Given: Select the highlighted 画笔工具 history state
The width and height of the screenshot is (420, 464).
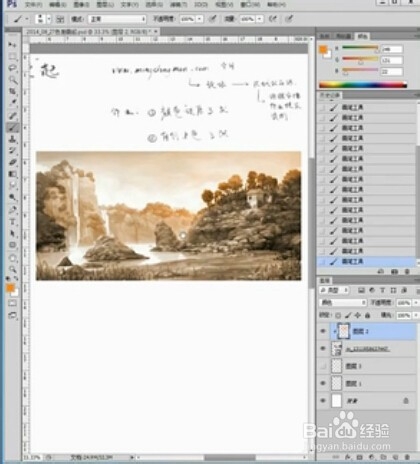Looking at the screenshot, I should point(367,262).
